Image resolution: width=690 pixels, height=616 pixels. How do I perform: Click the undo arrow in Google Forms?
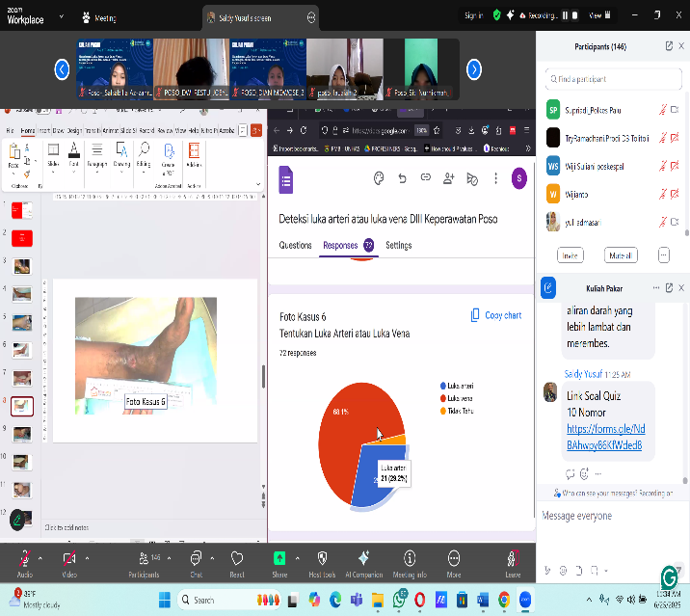coord(402,178)
